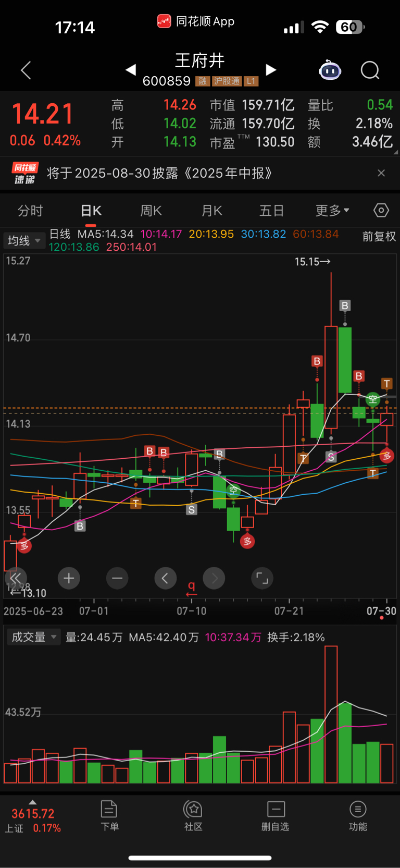Viewport: 400px width, 868px height.
Task: Tap the stock name 王府井 title
Action: pos(200,60)
